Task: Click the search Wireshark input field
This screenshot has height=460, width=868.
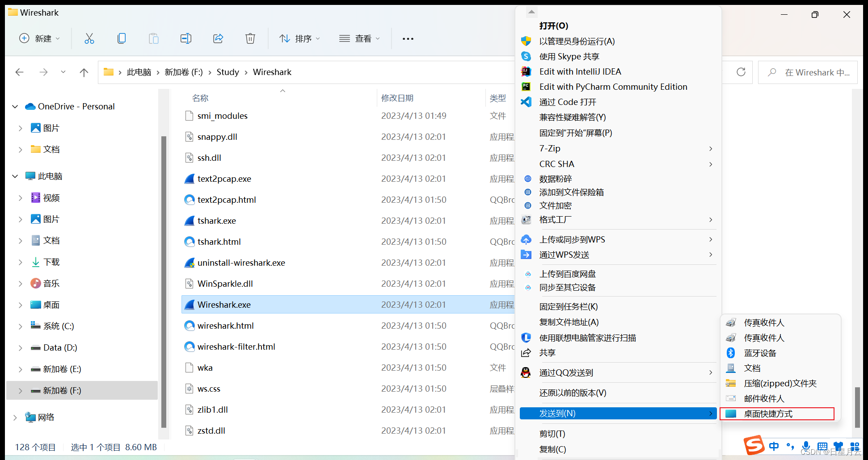Action: click(x=808, y=72)
